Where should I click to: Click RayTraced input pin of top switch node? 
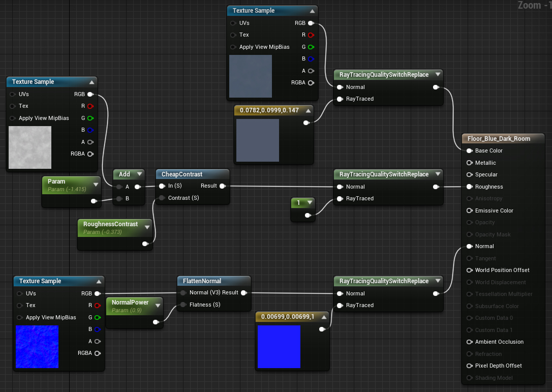340,99
